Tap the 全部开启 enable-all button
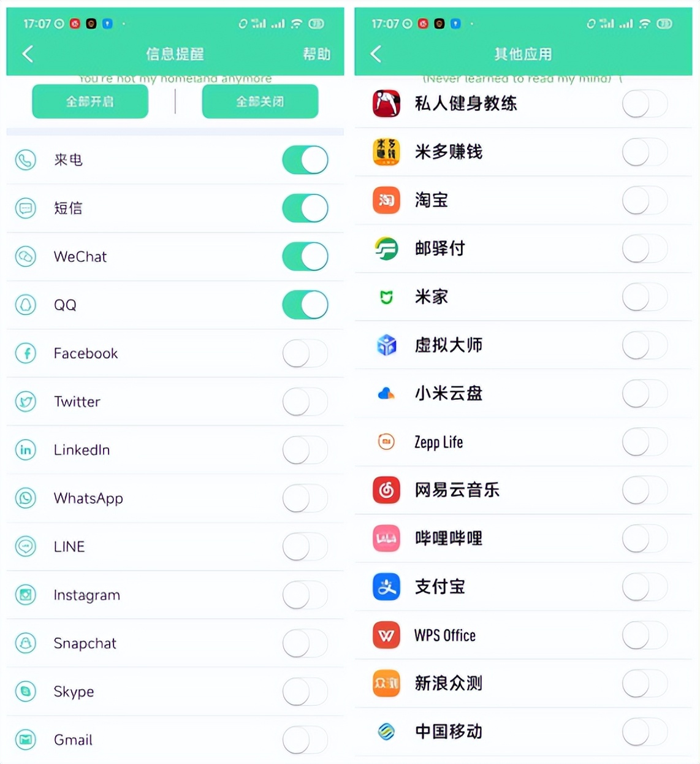The height and width of the screenshot is (764, 700). point(90,102)
